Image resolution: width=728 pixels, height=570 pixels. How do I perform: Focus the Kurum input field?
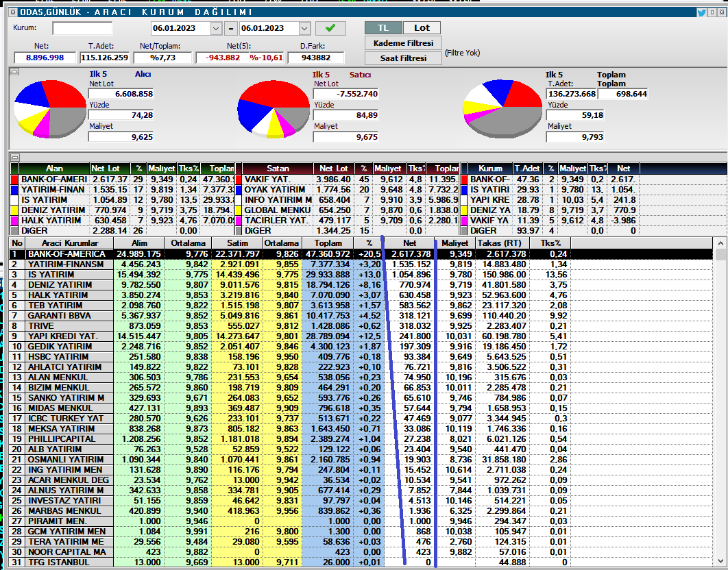point(82,28)
